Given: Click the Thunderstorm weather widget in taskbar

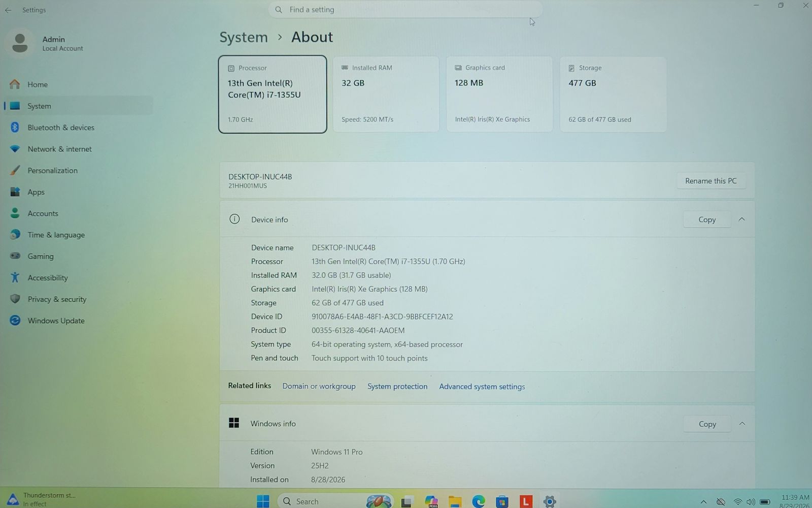Looking at the screenshot, I should coord(42,499).
